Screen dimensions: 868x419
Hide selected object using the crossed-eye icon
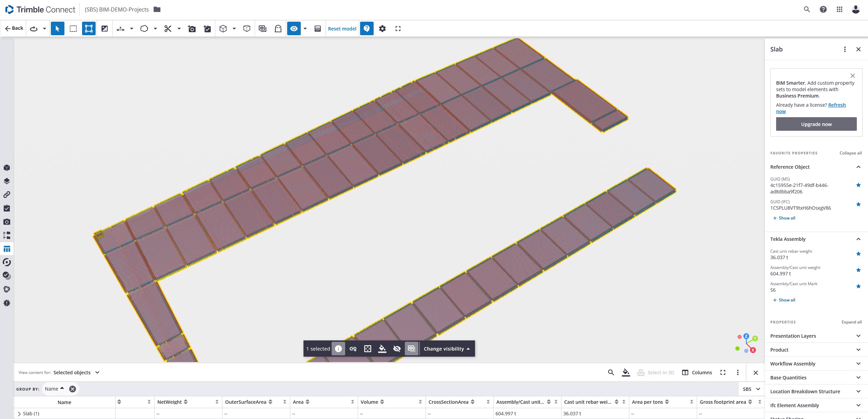pyautogui.click(x=396, y=349)
